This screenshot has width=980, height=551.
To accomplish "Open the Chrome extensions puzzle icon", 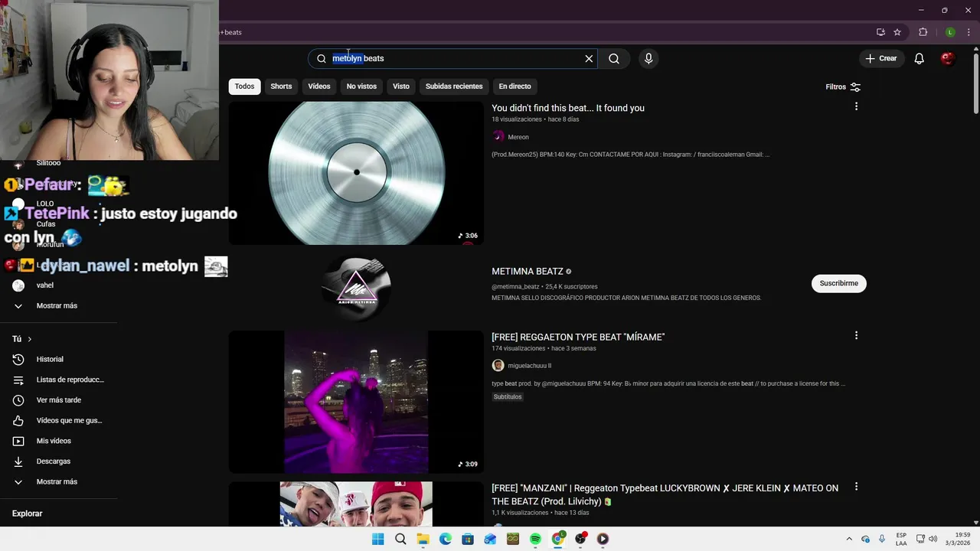I will (923, 32).
